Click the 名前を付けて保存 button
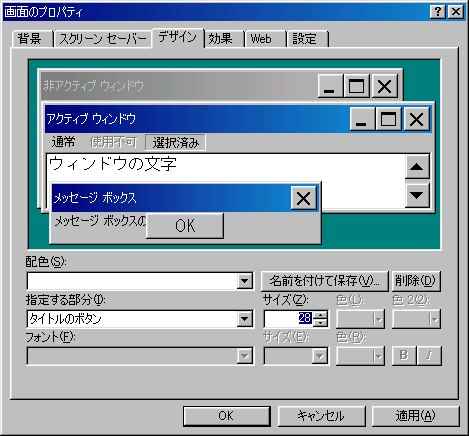This screenshot has height=436, width=469. click(324, 281)
